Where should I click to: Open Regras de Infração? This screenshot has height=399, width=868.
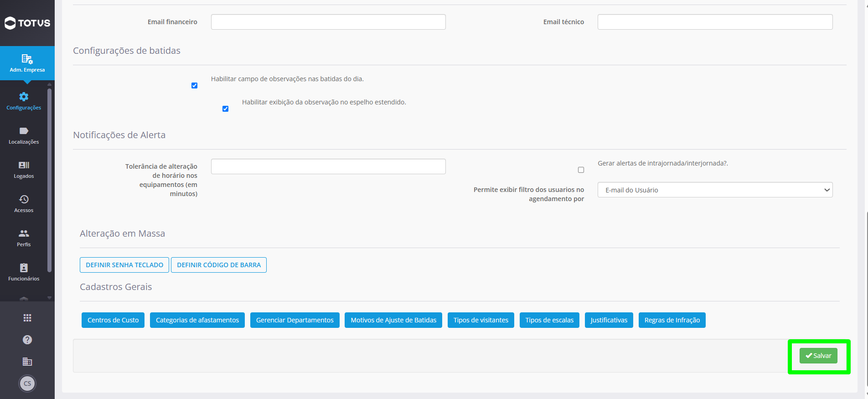click(672, 320)
